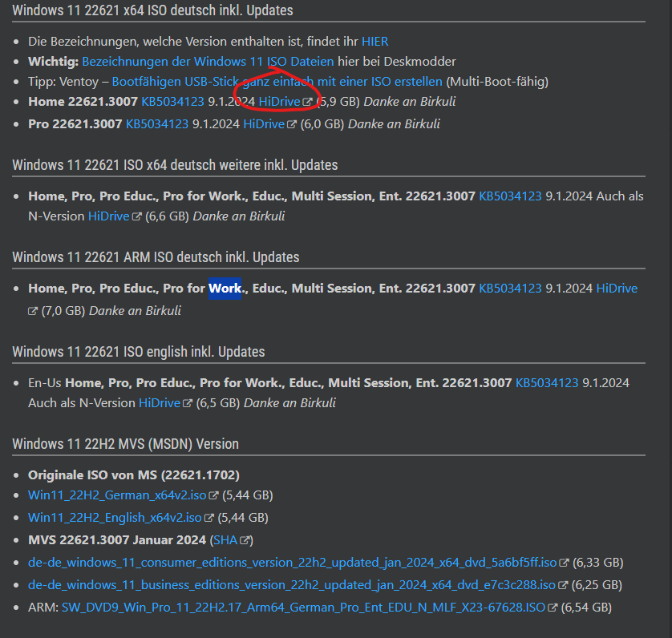Click external-link icon after German_x64v2.iso

click(x=213, y=496)
